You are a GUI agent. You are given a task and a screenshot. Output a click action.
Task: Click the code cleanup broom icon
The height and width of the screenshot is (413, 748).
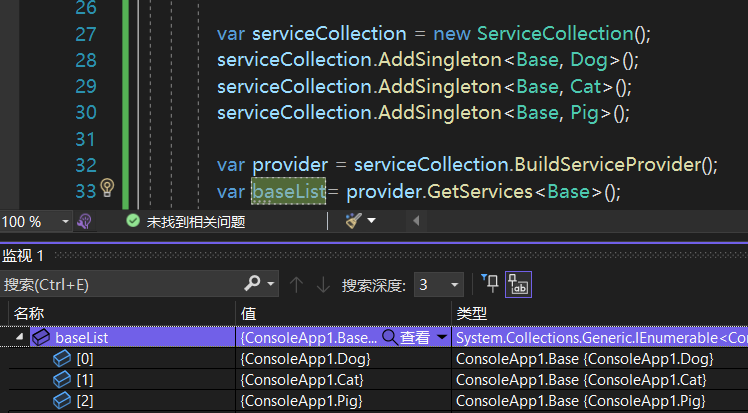353,221
